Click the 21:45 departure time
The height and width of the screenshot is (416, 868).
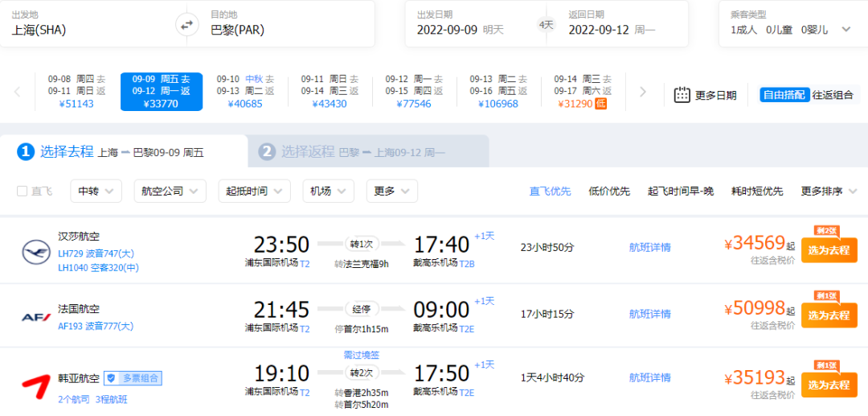pyautogui.click(x=281, y=309)
